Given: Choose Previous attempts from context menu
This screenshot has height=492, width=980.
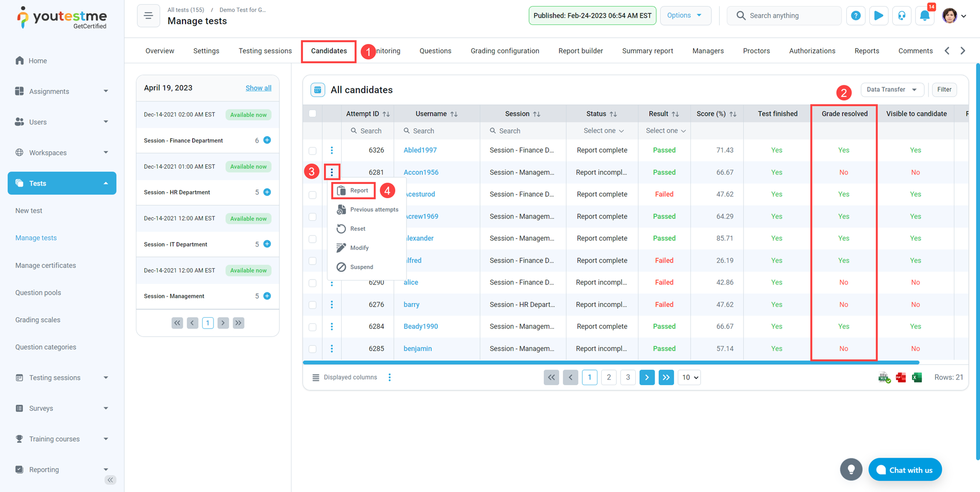Looking at the screenshot, I should point(373,209).
